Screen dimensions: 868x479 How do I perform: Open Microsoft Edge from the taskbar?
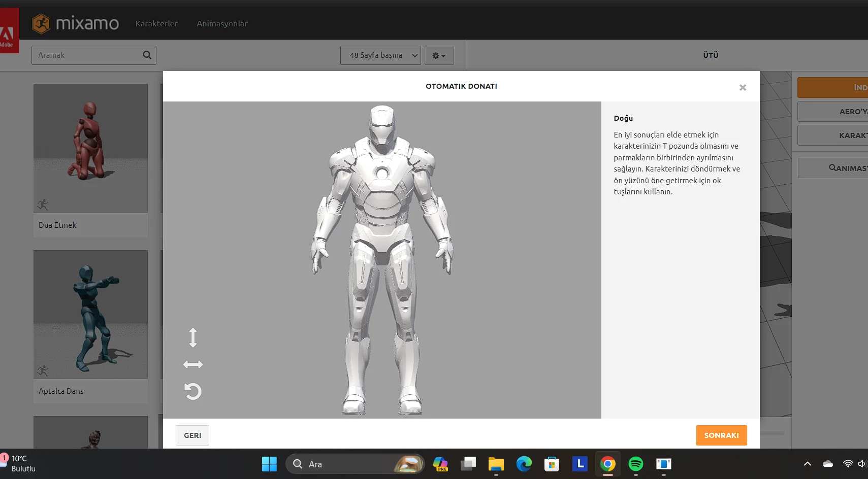(524, 464)
